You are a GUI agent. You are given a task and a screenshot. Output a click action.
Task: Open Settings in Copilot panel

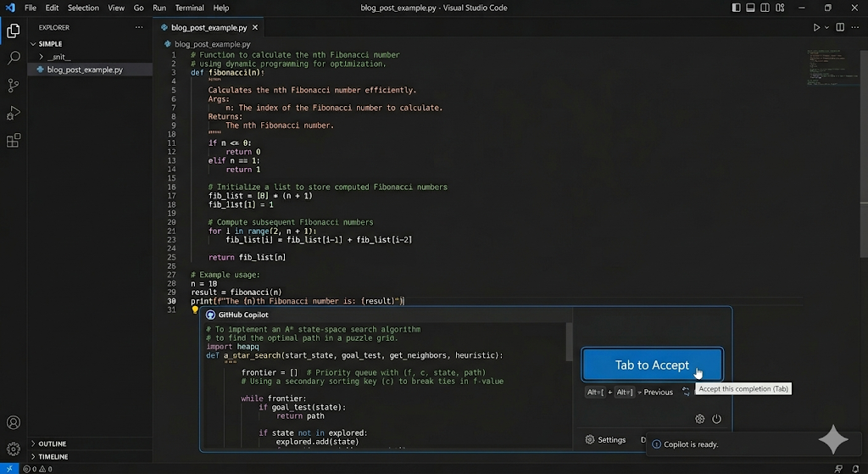(x=605, y=440)
